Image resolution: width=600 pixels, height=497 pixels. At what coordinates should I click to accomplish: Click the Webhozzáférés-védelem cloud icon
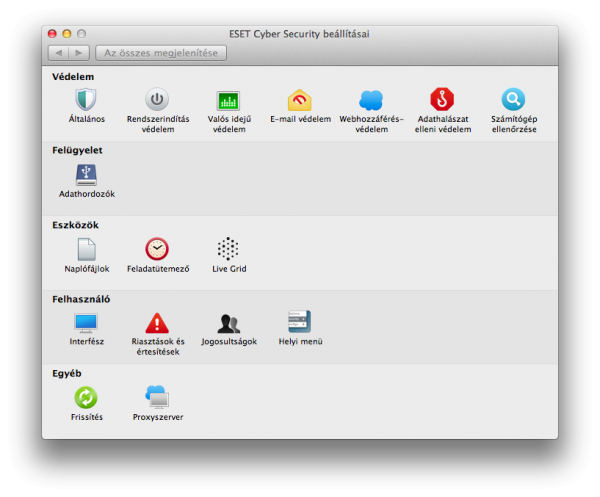click(x=371, y=100)
